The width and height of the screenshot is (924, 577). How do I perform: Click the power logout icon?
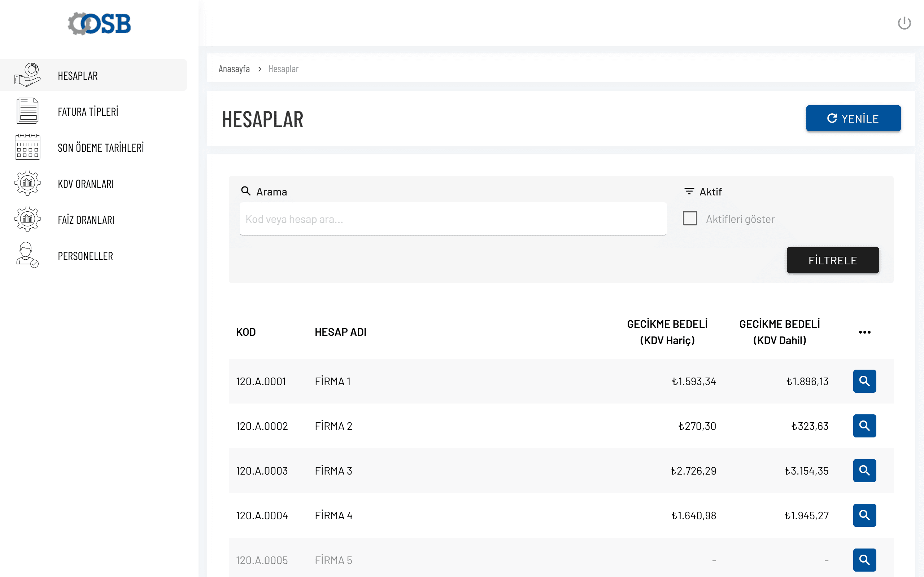tap(904, 23)
